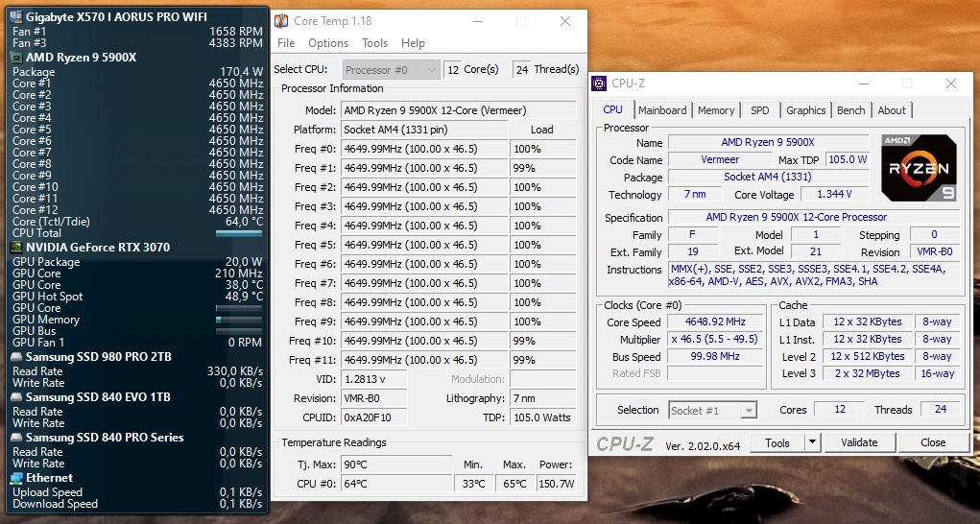
Task: Click the Core Temp Model field
Action: click(458, 110)
